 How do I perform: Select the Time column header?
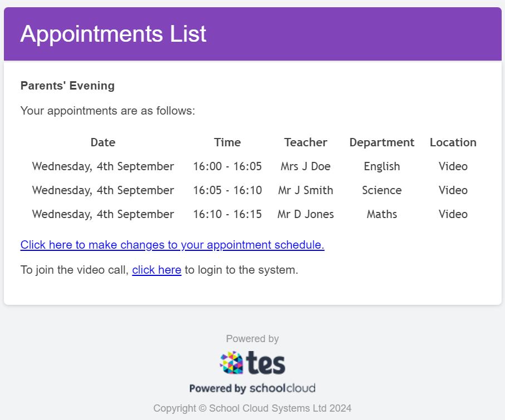point(227,142)
